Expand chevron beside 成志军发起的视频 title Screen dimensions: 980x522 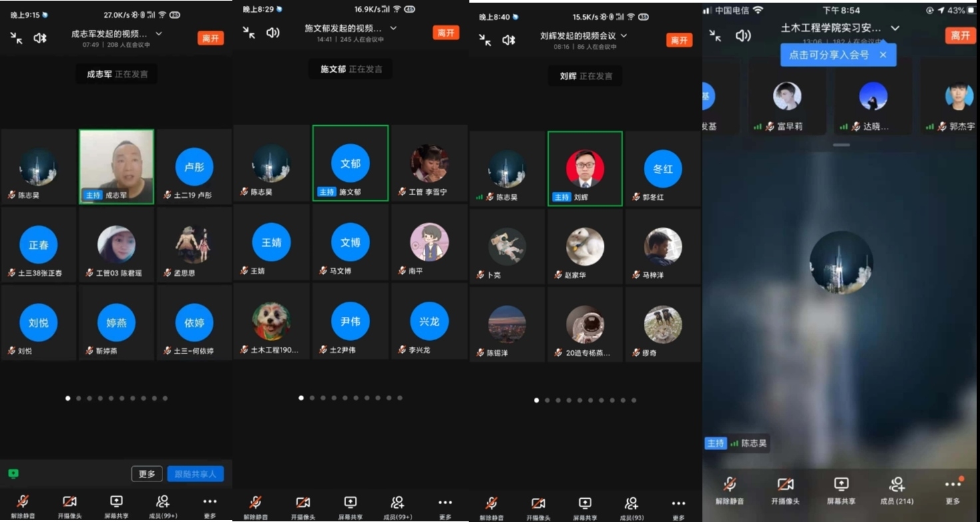click(158, 33)
